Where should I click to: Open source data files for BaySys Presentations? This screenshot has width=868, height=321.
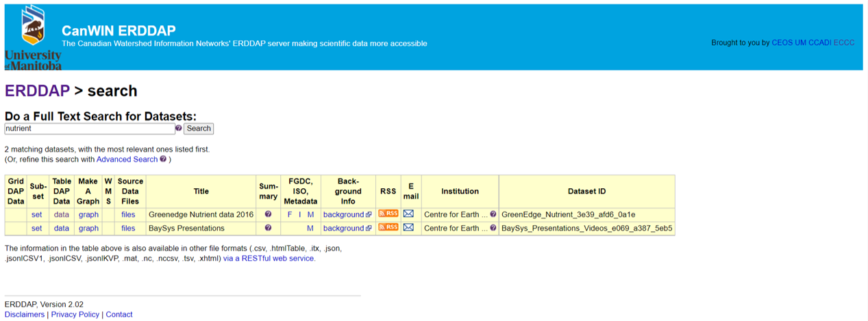[128, 228]
